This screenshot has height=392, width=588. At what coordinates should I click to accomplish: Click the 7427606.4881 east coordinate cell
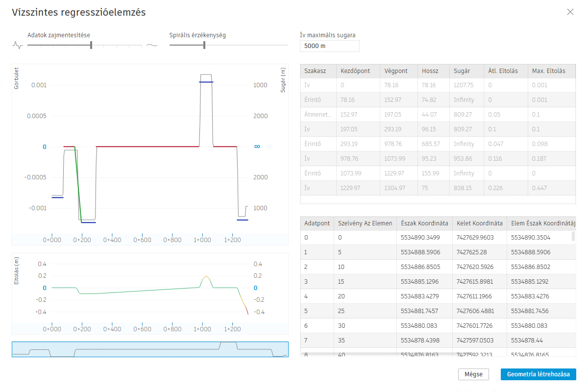(x=480, y=311)
